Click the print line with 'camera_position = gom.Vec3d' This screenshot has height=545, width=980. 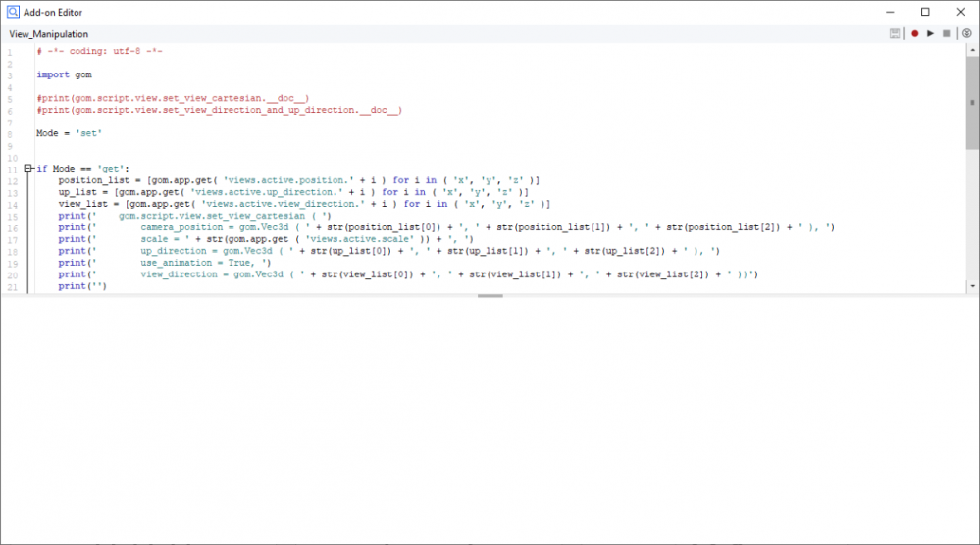446,227
